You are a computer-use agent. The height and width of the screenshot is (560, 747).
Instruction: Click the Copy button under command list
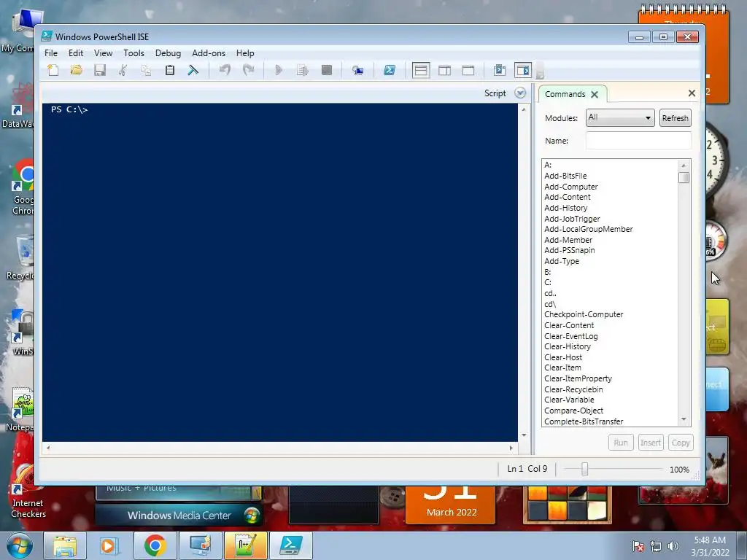681,443
